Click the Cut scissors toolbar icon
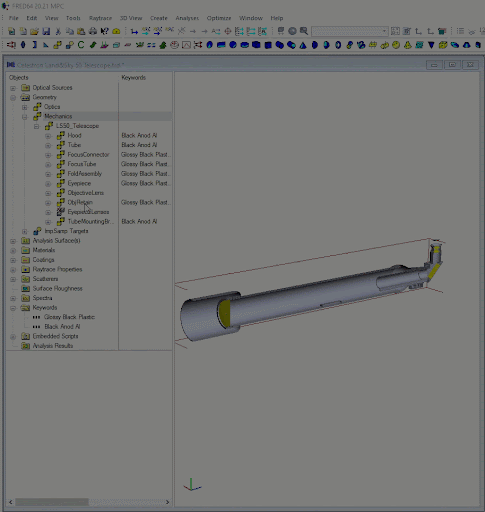 click(58, 31)
